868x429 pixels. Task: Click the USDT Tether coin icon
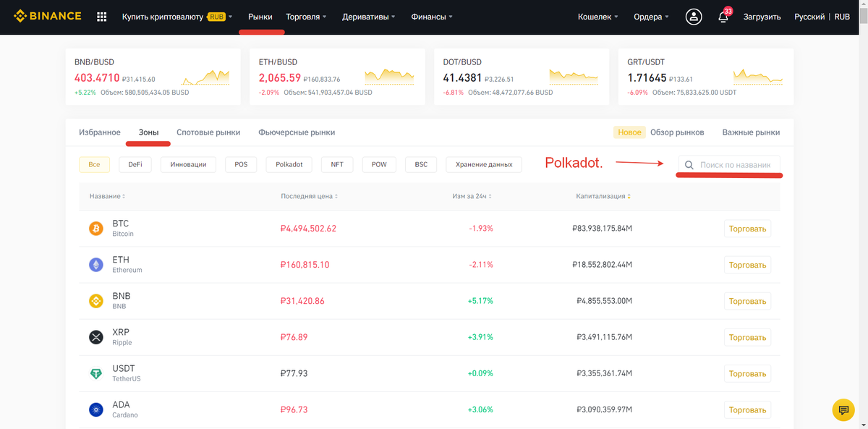[x=96, y=373]
